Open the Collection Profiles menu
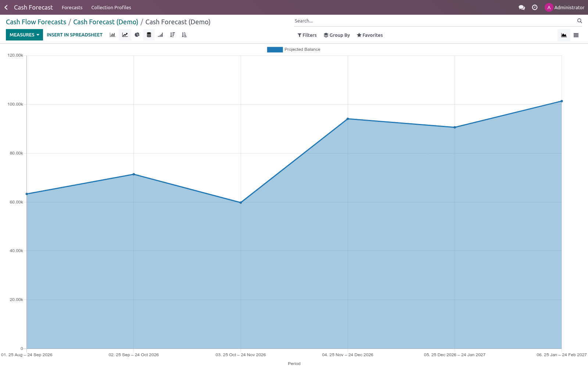Viewport: 588px width, 368px height. (111, 7)
